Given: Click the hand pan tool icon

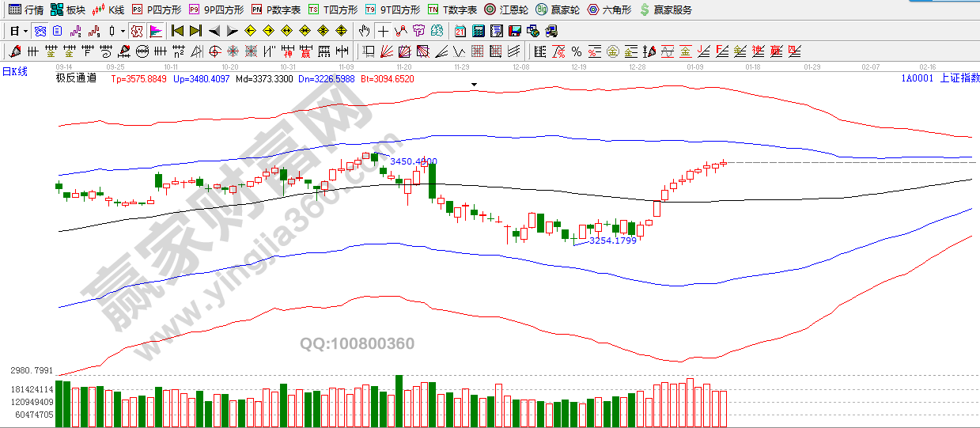Looking at the screenshot, I should (365, 31).
